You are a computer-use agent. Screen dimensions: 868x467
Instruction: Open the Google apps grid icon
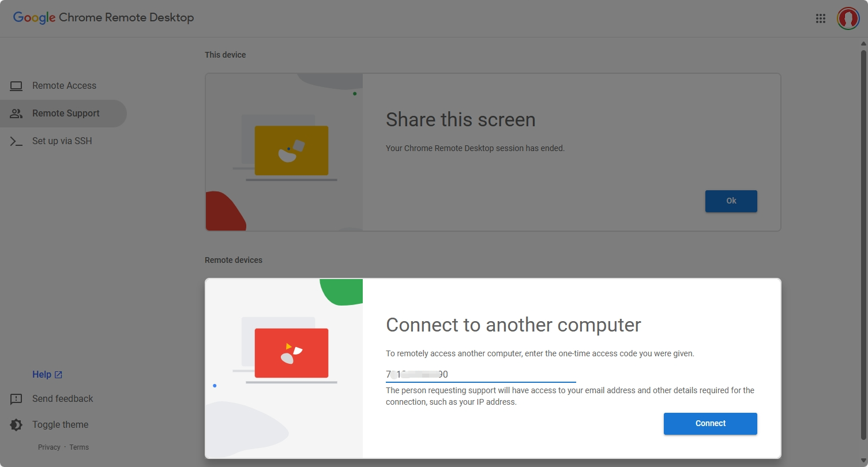821,18
